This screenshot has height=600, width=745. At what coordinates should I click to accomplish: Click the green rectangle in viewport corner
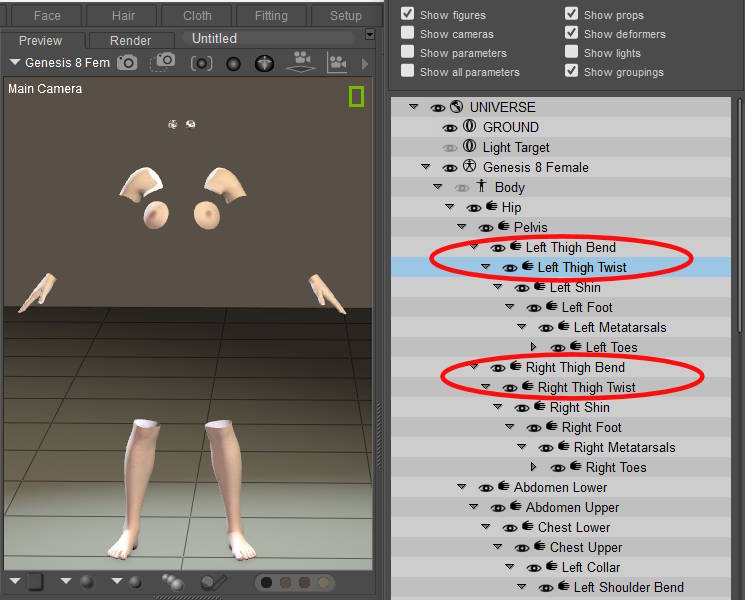click(x=356, y=96)
